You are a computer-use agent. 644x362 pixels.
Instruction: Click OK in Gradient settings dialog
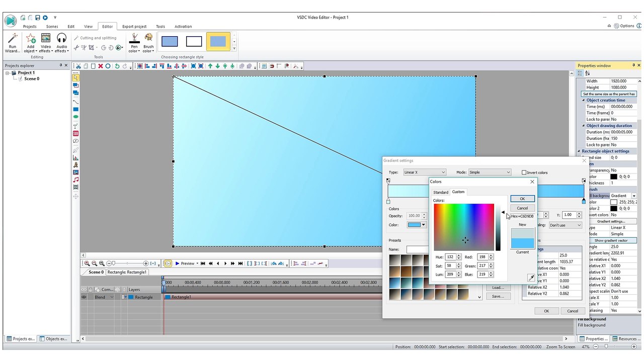click(546, 311)
